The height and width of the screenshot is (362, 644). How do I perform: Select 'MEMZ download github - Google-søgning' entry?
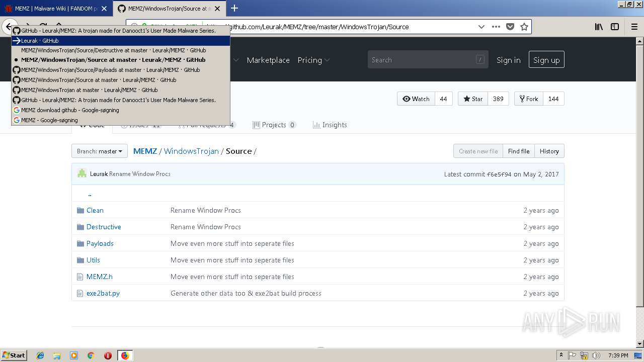tap(121, 110)
